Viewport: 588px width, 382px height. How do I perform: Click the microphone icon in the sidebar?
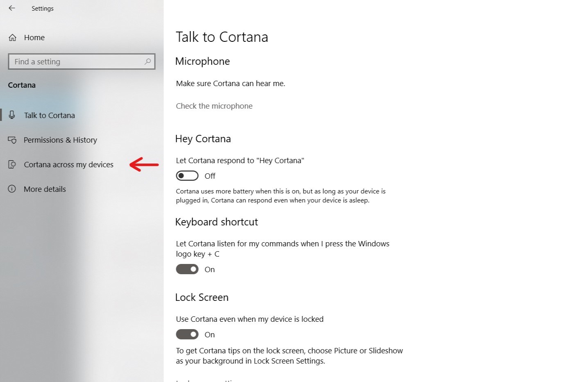click(x=12, y=115)
